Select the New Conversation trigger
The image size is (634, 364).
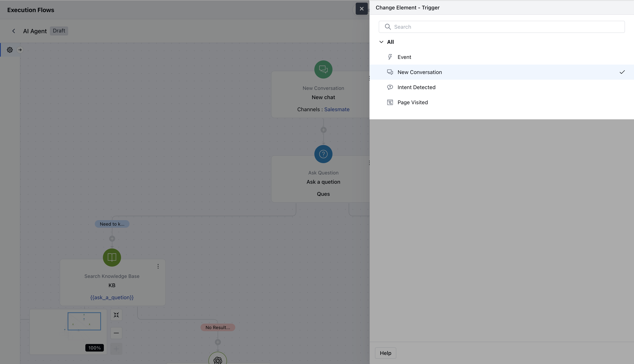tap(420, 72)
